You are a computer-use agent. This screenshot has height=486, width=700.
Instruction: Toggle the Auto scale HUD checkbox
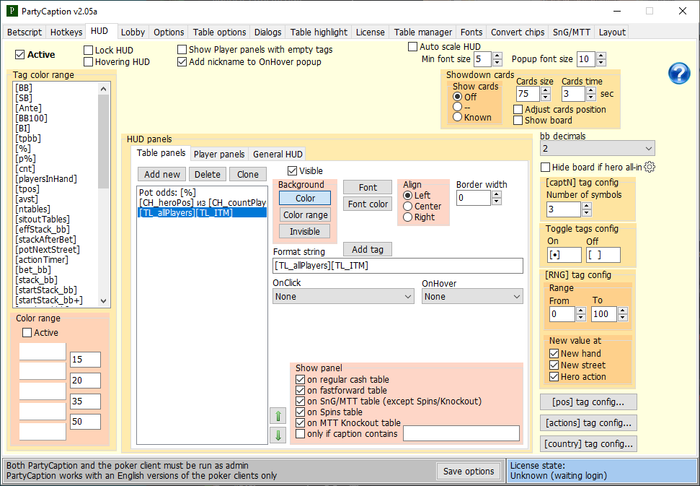414,47
